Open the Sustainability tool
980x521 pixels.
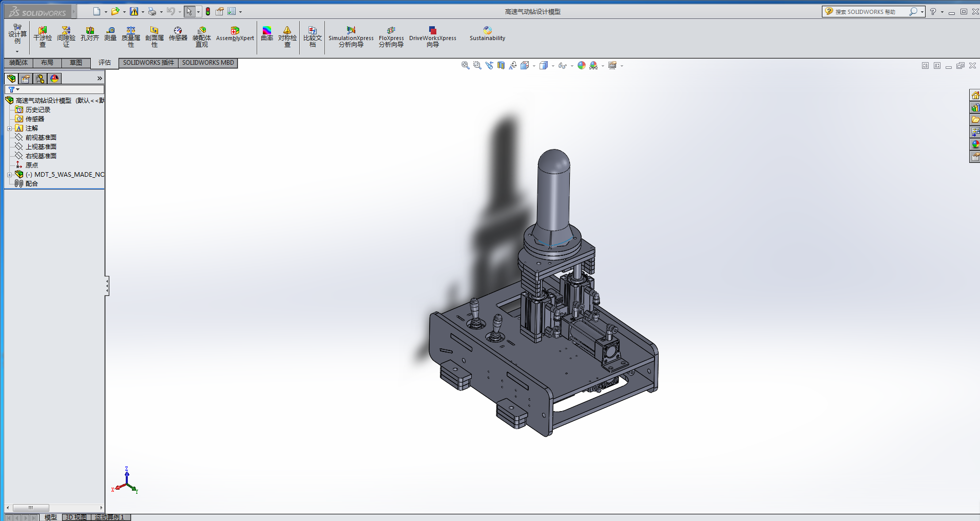pyautogui.click(x=487, y=34)
